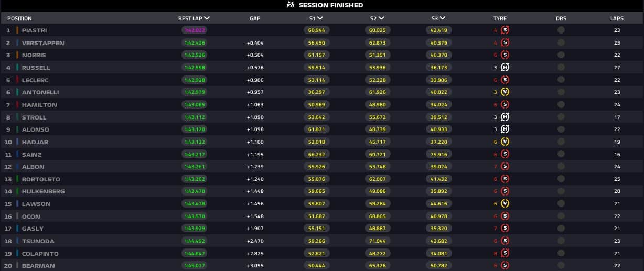
Task: Click Verstappen's DRS indicator dot
Action: tap(561, 42)
